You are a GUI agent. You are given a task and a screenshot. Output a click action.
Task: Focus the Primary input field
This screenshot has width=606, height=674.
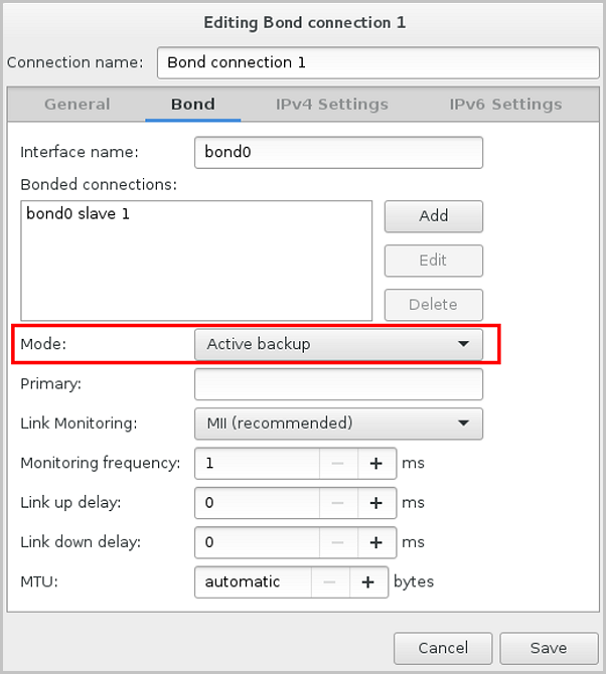tap(338, 384)
